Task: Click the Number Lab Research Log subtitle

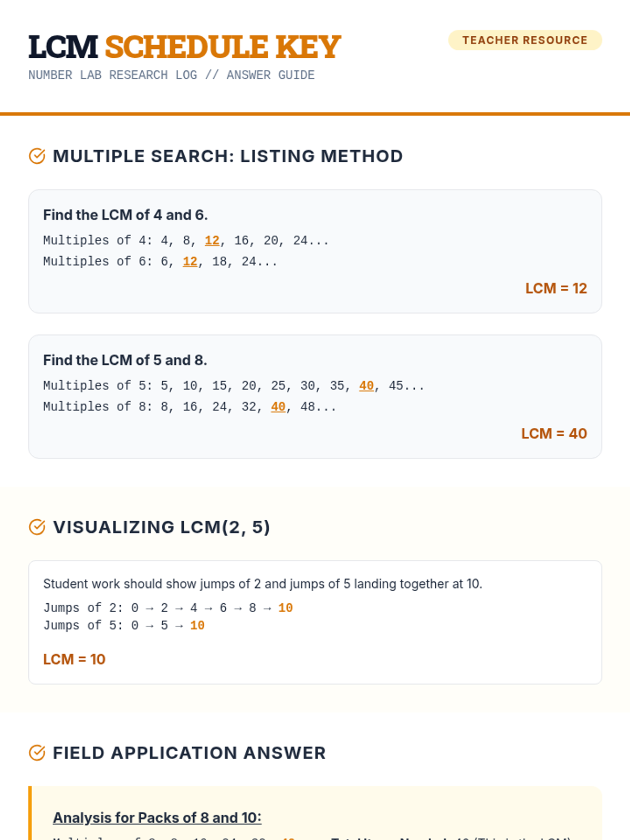Action: click(171, 75)
